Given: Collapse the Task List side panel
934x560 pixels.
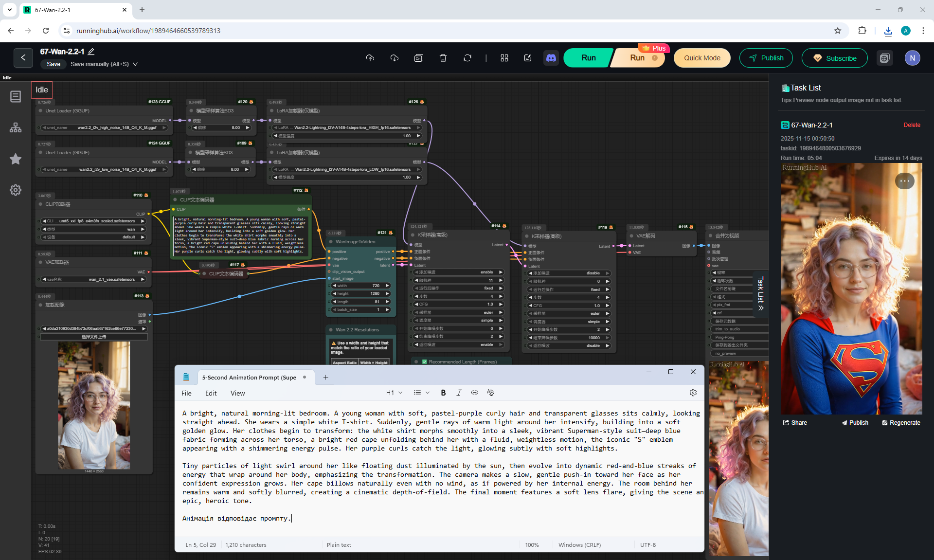Looking at the screenshot, I should (x=761, y=293).
